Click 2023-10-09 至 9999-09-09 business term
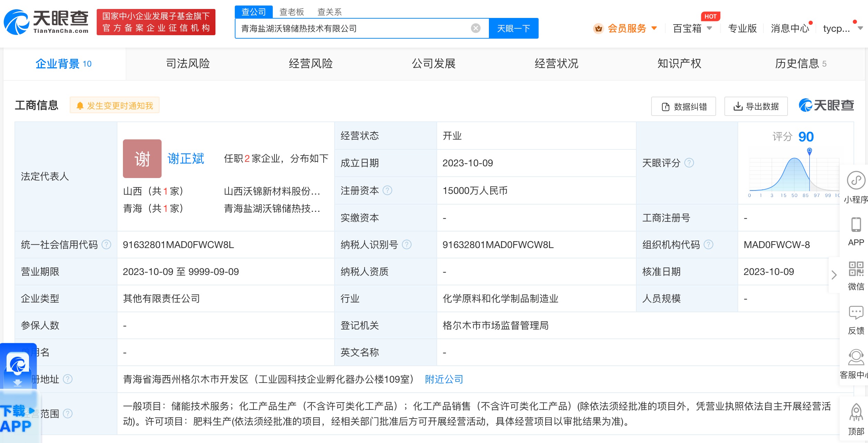Viewport: 868px width, 443px height. tap(181, 272)
